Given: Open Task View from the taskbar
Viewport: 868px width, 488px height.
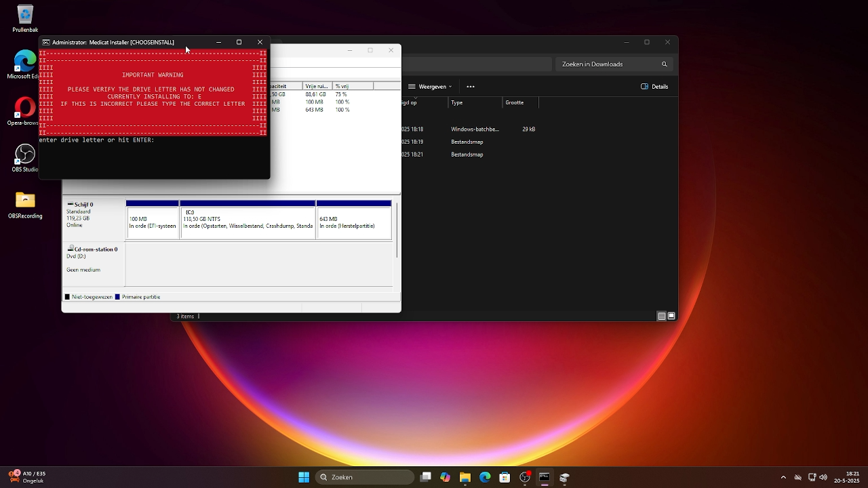Looking at the screenshot, I should coord(426,477).
